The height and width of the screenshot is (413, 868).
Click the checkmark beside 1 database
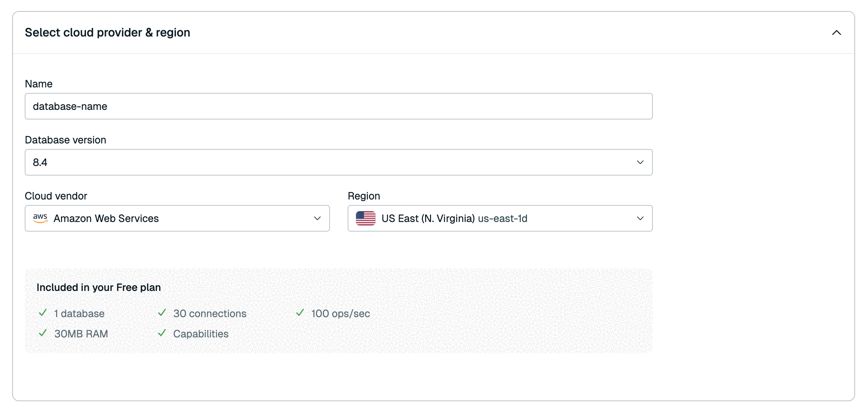pyautogui.click(x=43, y=313)
